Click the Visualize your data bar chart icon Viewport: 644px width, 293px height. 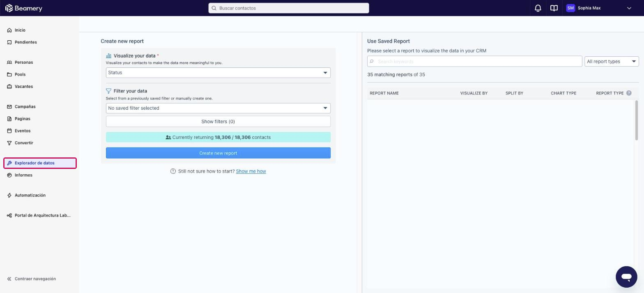(x=109, y=56)
